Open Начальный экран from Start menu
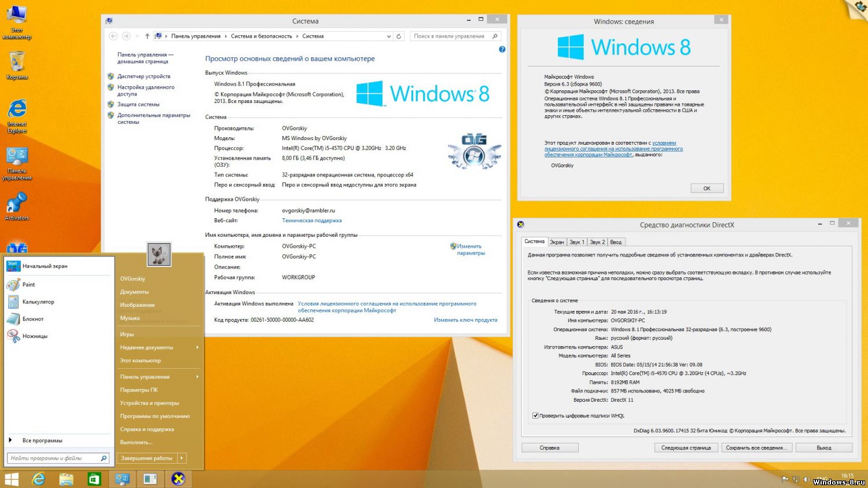The height and width of the screenshot is (488, 868). click(x=58, y=266)
